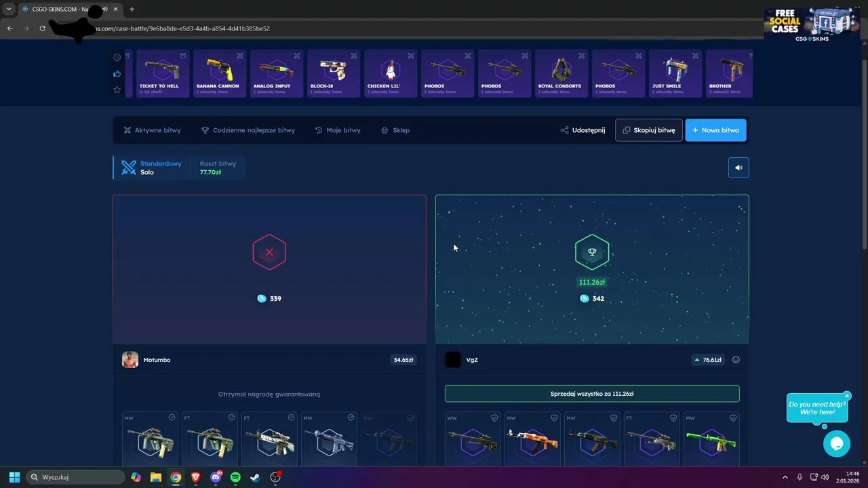
Task: Open the Ticket To Hell drop card
Action: tap(163, 73)
